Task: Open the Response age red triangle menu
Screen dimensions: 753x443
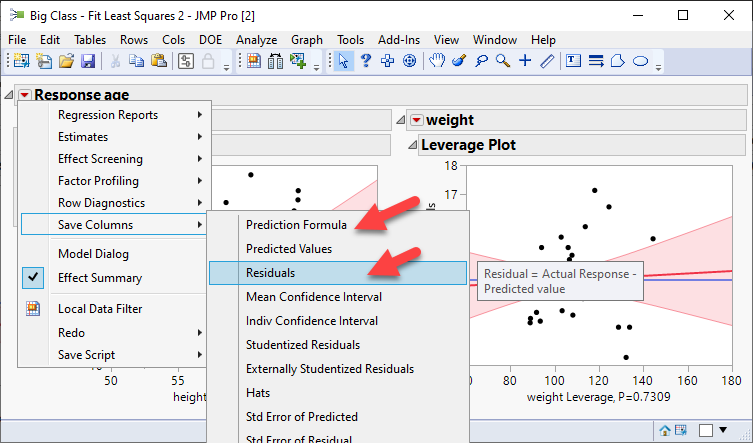Action: (24, 95)
